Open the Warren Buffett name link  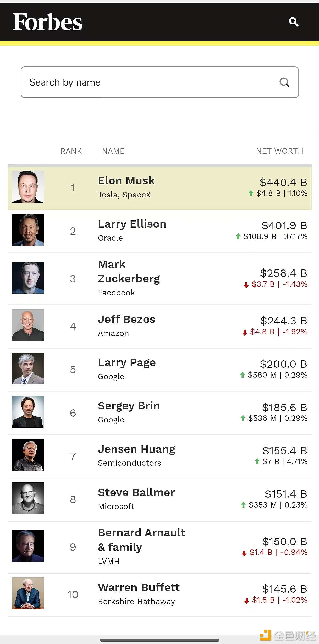click(139, 588)
